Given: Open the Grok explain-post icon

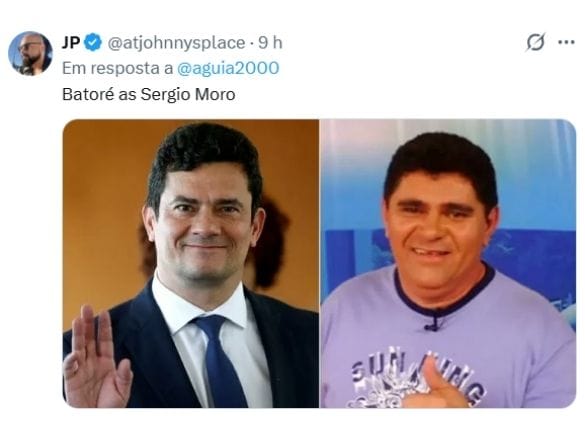Looking at the screenshot, I should tap(536, 42).
